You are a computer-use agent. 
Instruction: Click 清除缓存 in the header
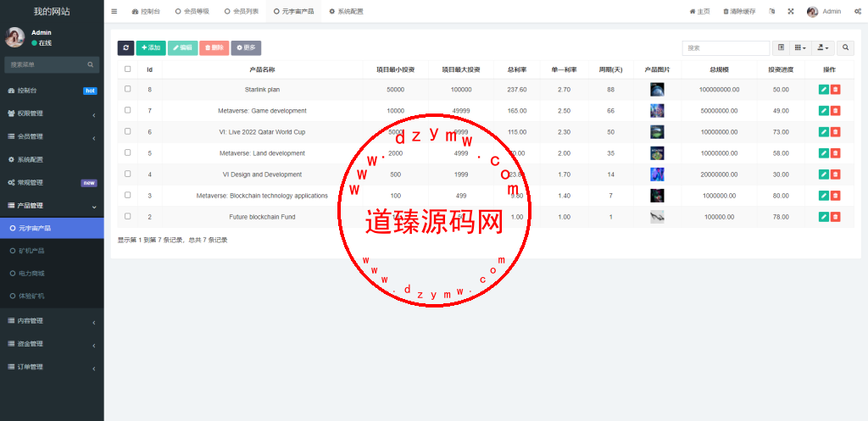click(739, 11)
